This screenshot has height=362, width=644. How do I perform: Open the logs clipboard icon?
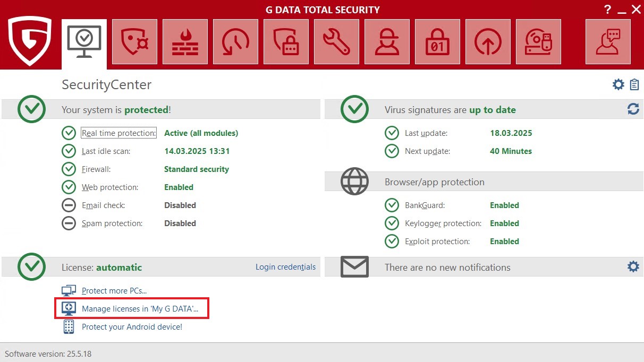coord(634,84)
